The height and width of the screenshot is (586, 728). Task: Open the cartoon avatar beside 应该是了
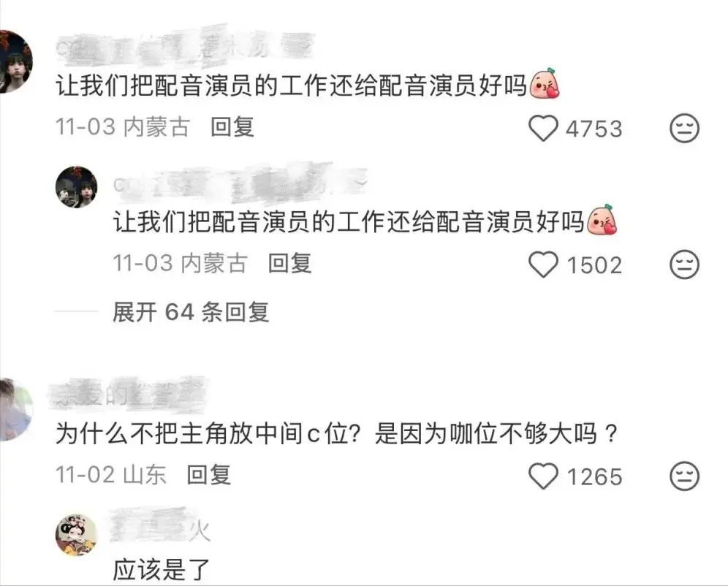pos(77,535)
